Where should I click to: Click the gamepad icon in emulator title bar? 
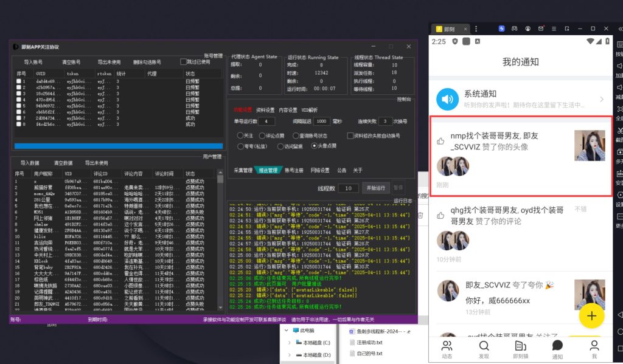coord(515,29)
